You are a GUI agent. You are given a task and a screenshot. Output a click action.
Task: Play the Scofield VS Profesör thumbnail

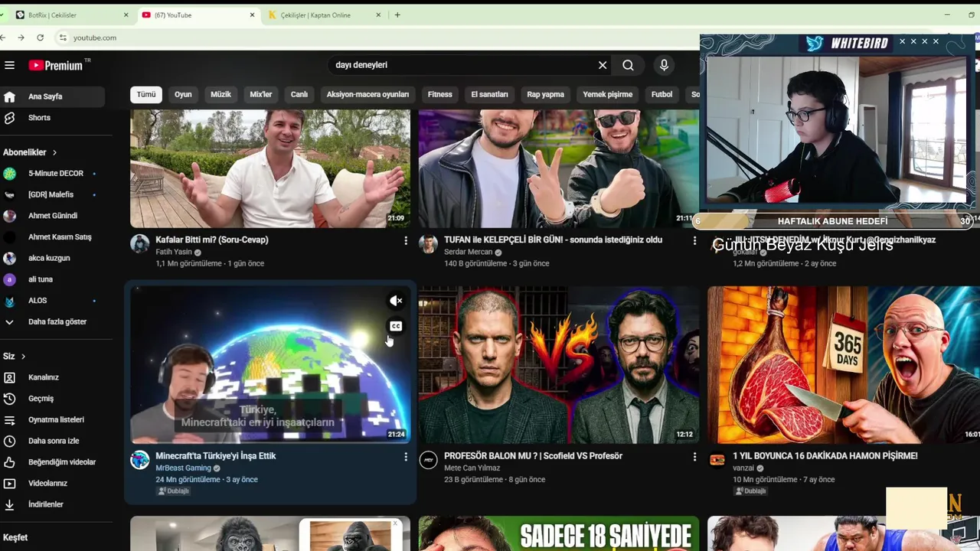(x=559, y=364)
